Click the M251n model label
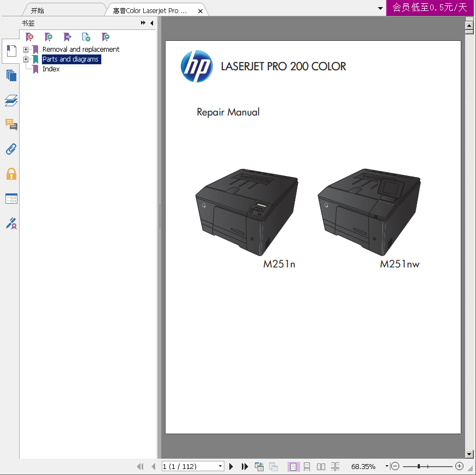The height and width of the screenshot is (475, 476). click(279, 264)
